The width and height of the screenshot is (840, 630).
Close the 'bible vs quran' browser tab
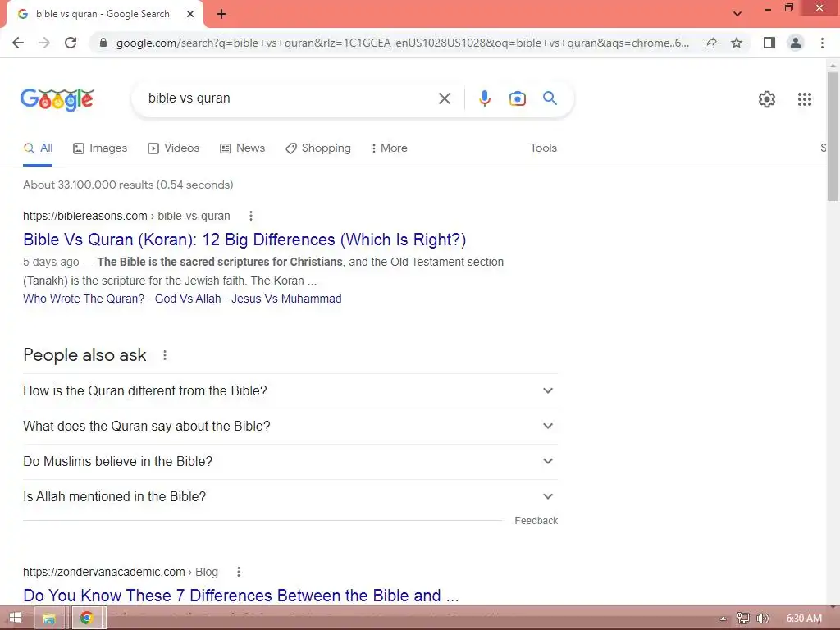[x=190, y=14]
